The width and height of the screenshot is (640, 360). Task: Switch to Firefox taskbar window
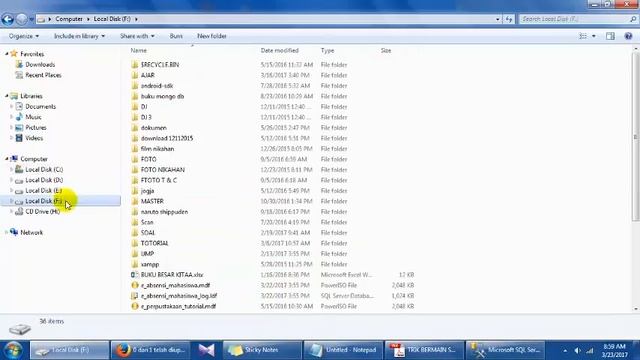click(x=151, y=350)
